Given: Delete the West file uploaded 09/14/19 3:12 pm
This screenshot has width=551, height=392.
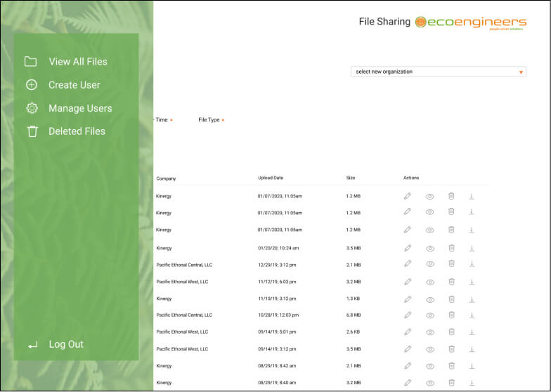Looking at the screenshot, I should click(451, 348).
